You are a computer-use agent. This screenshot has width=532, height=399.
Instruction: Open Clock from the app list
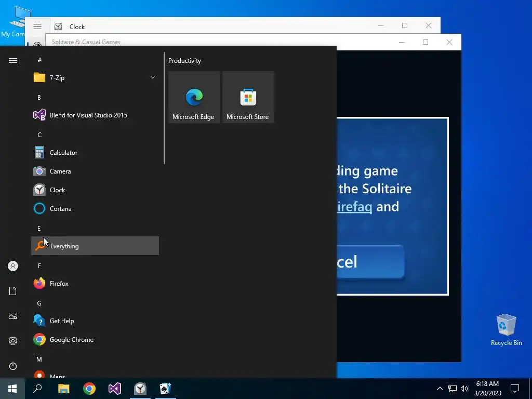coord(95,190)
